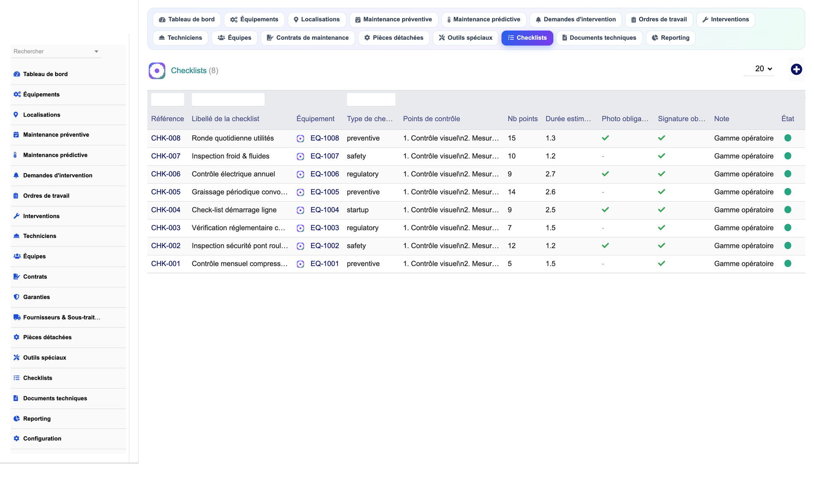
Task: Click the Équipements gears icon in sidebar
Action: tap(17, 95)
